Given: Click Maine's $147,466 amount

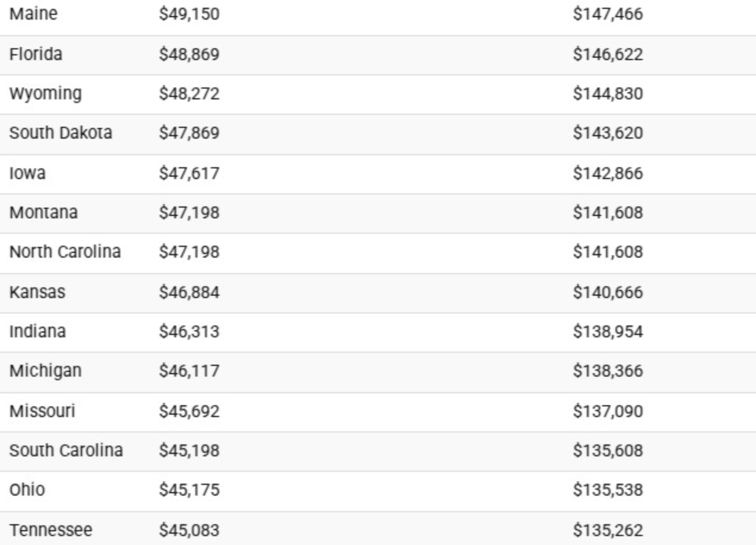Looking at the screenshot, I should click(x=608, y=14).
